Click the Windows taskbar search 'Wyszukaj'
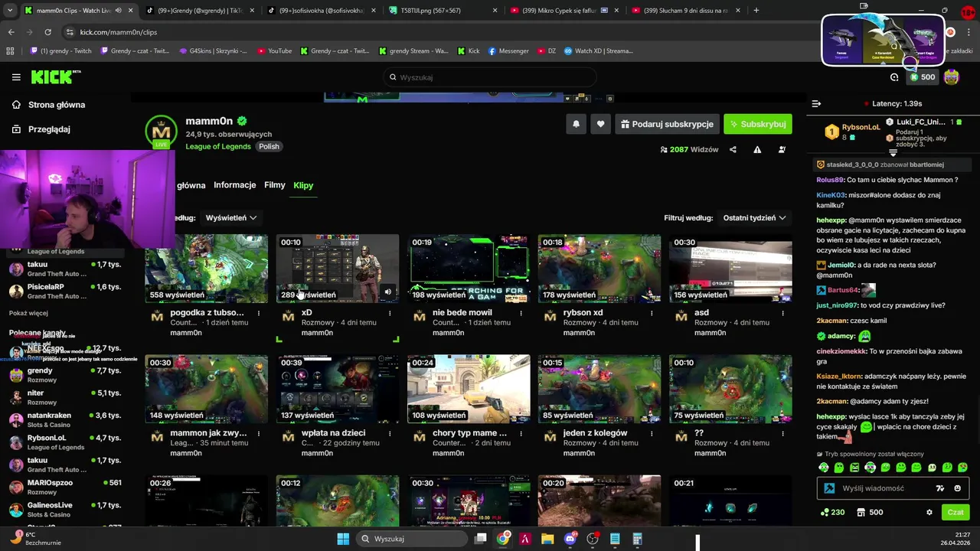Screen dimensions: 980x551 pos(412,539)
